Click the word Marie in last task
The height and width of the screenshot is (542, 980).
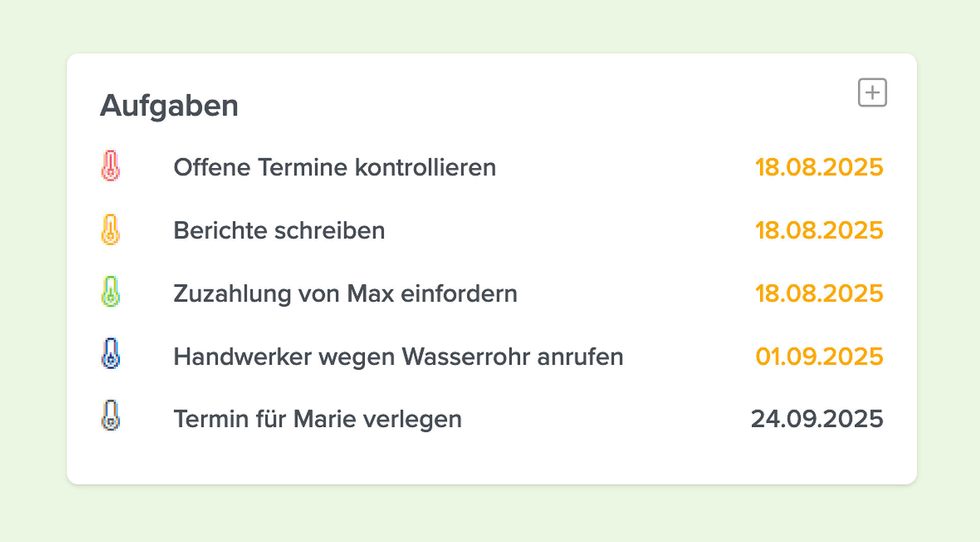point(325,419)
